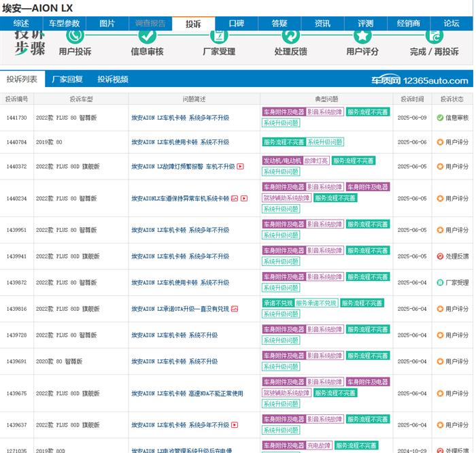Open the 论坛 tab

[452, 23]
